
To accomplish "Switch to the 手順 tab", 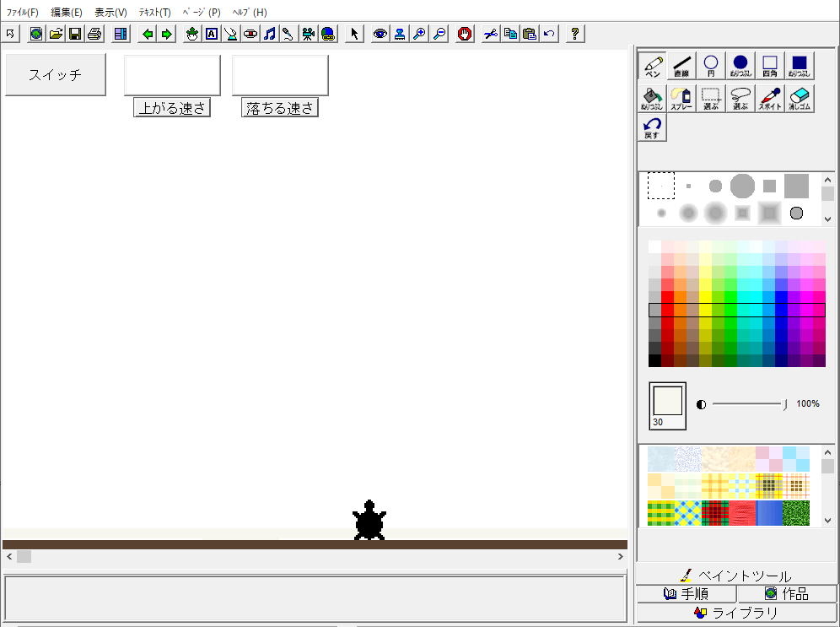I will 687,593.
